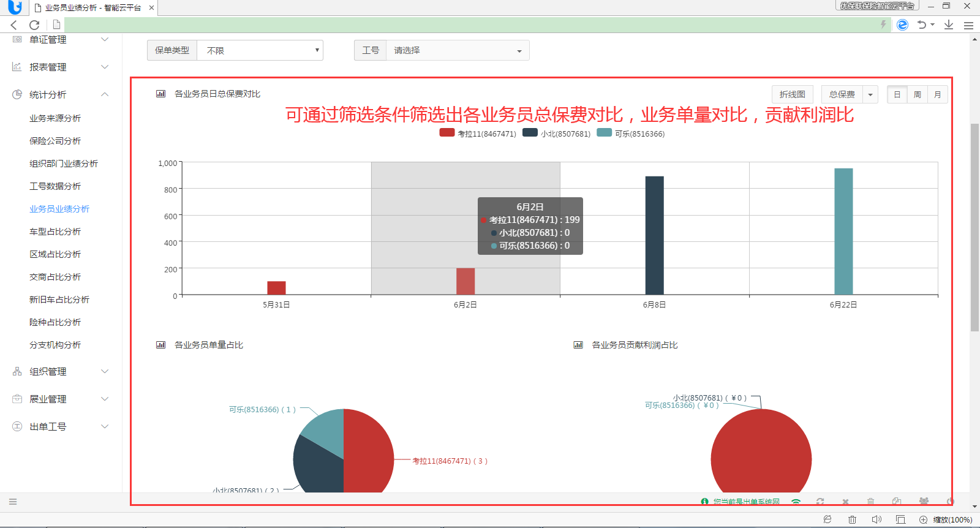Click the 报表管理 chart icon
980x528 pixels.
pyautogui.click(x=17, y=67)
